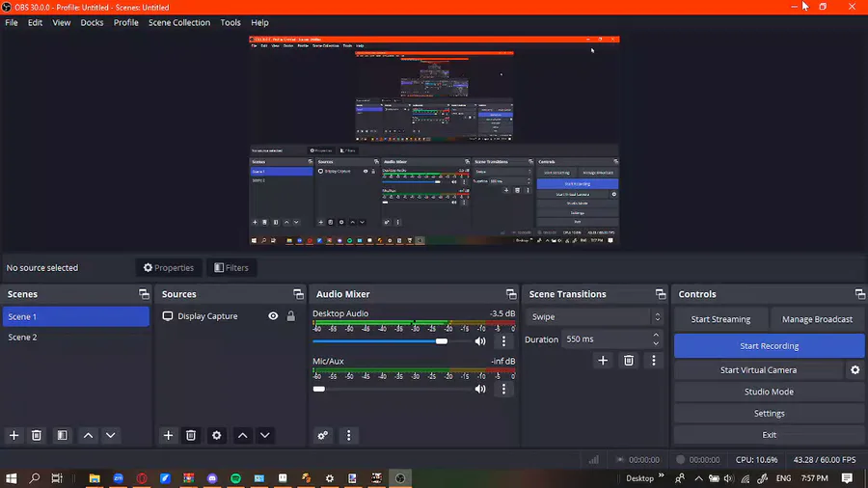Mute Desktop Audio speaker icon

pos(480,341)
